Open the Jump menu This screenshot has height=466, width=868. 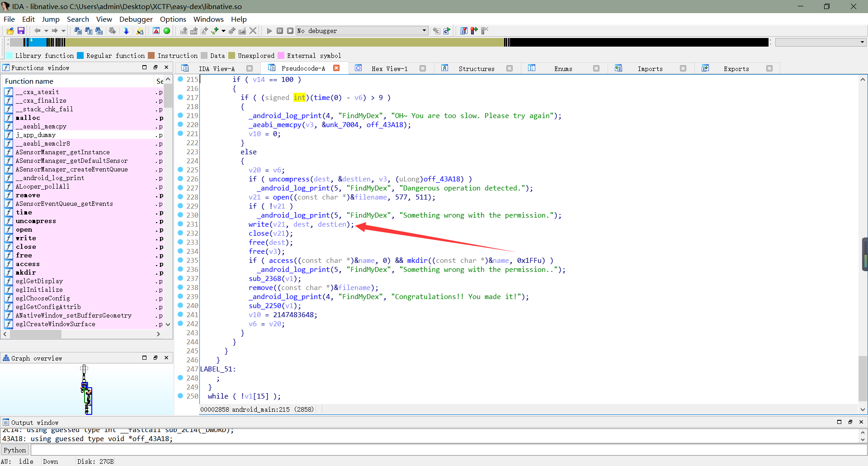click(x=51, y=19)
